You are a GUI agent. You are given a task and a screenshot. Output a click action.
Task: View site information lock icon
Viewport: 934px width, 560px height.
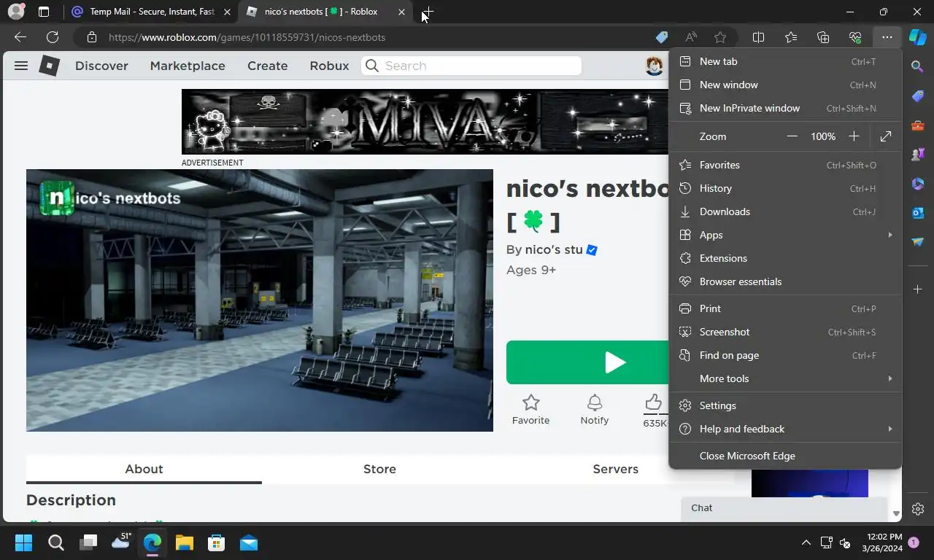click(x=91, y=37)
